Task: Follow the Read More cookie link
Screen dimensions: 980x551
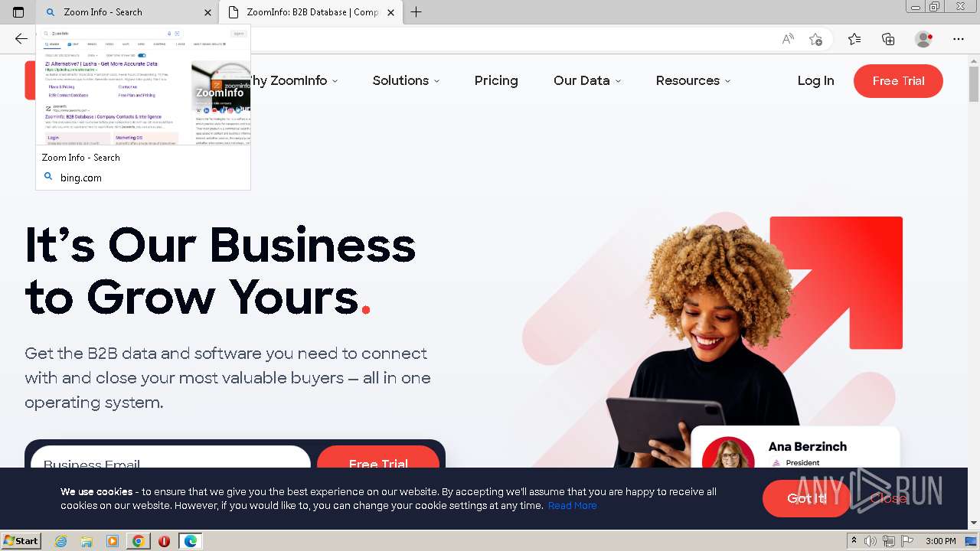Action: [572, 506]
